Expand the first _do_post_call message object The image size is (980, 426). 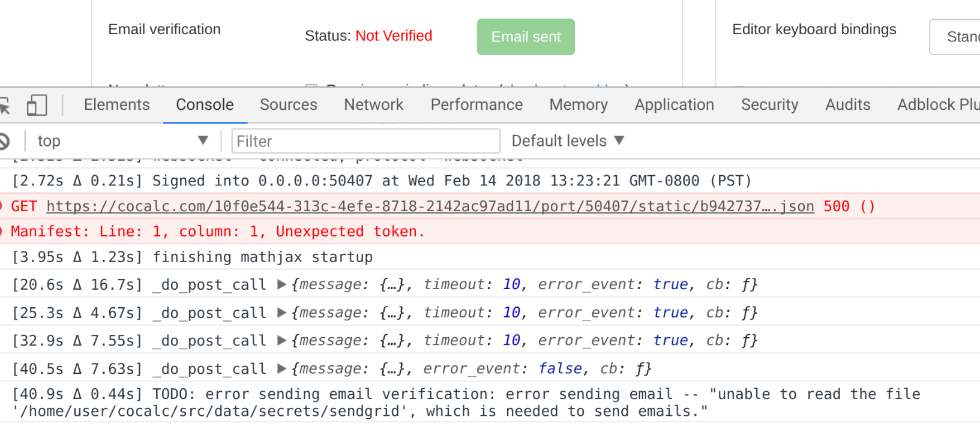281,284
